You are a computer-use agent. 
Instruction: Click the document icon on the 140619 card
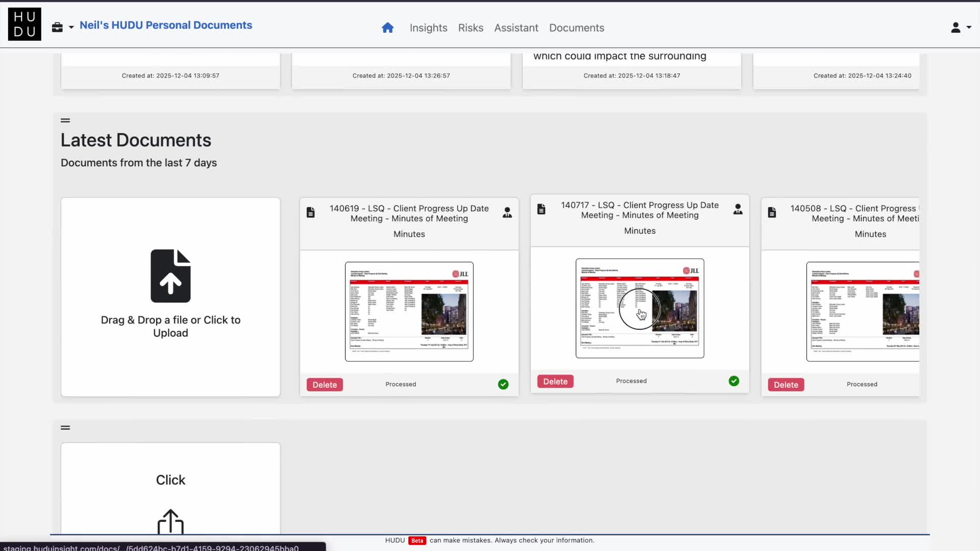click(x=310, y=212)
